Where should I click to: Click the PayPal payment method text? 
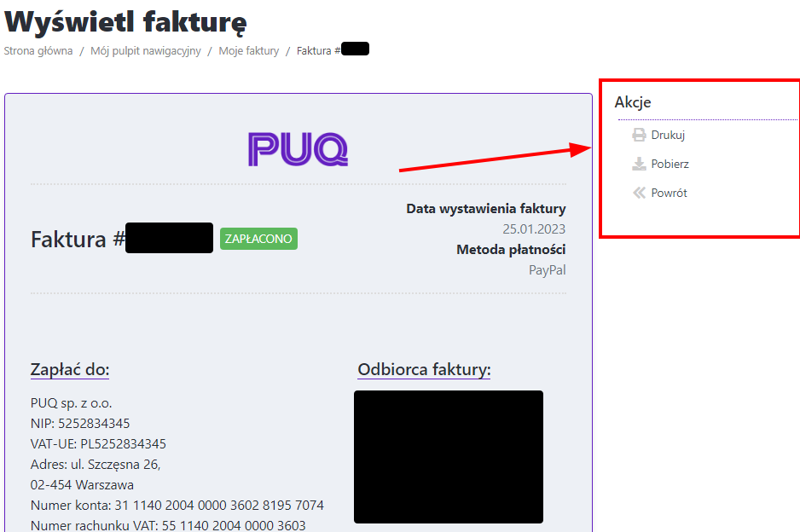click(x=547, y=269)
